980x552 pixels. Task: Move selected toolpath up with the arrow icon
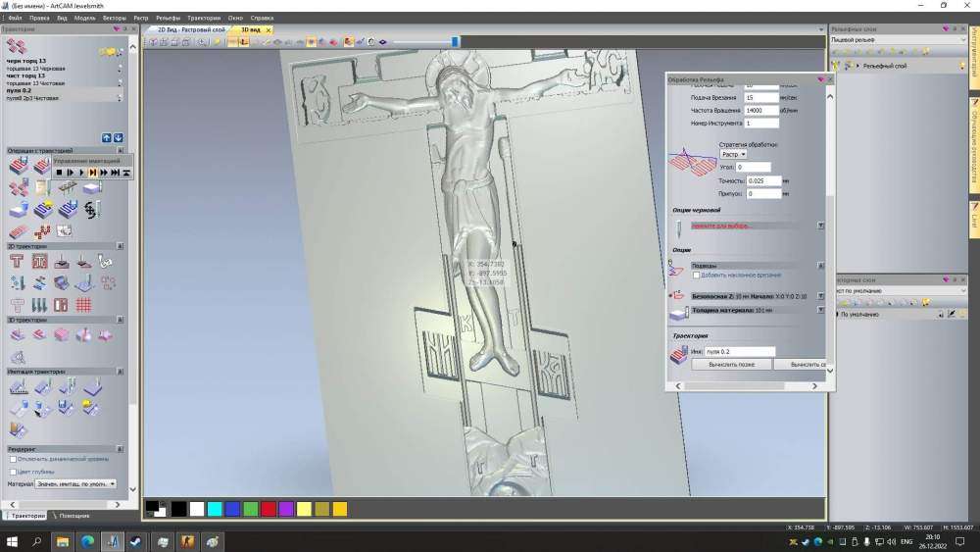pyautogui.click(x=107, y=137)
